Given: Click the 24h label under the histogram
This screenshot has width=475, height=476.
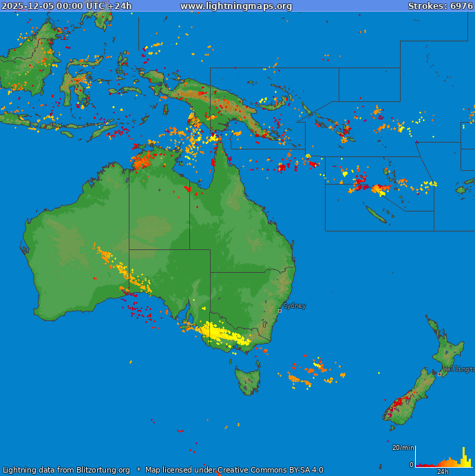Looking at the screenshot, I should (x=443, y=471).
